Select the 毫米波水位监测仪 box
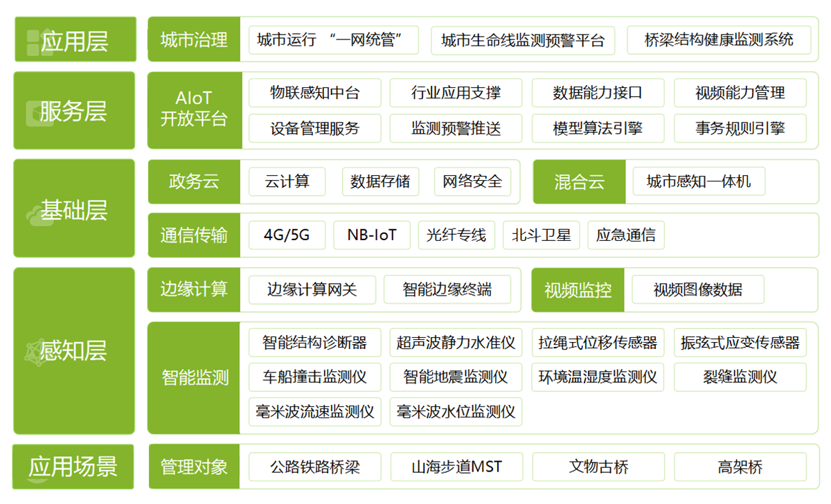831x504 pixels. coord(456,412)
